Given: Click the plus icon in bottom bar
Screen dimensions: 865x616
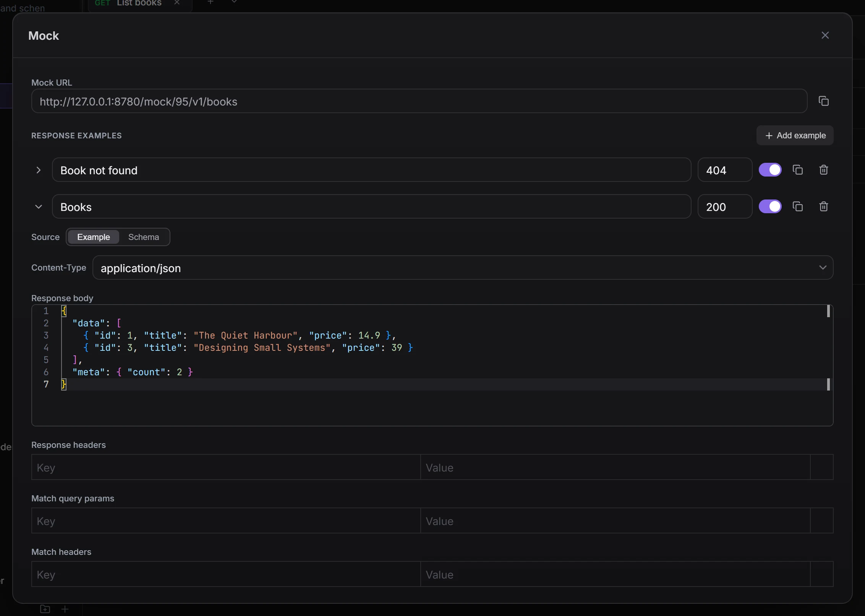Looking at the screenshot, I should click(x=65, y=609).
